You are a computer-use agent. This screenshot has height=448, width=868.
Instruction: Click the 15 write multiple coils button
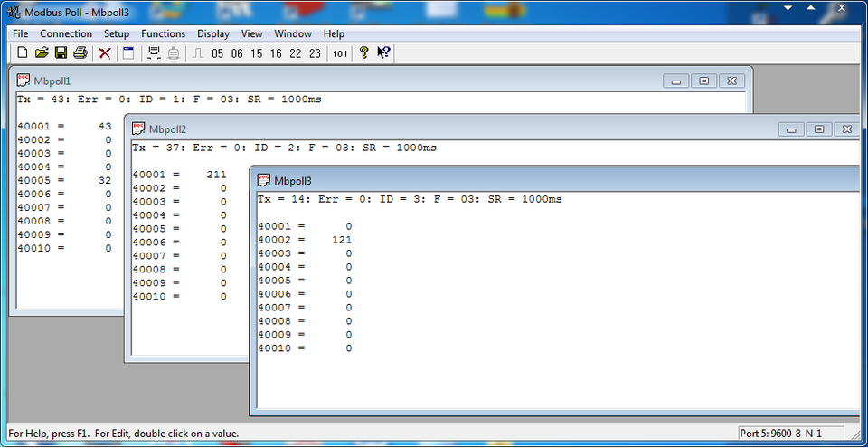pyautogui.click(x=256, y=53)
